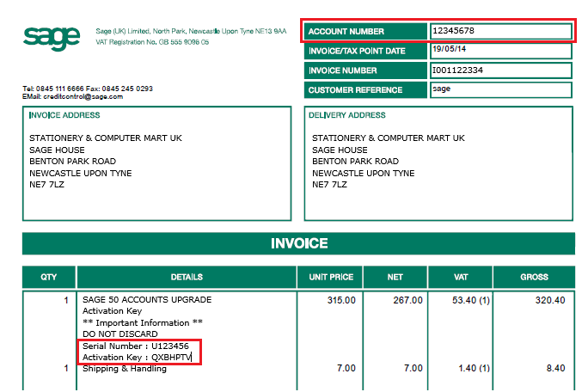Select the account number field 12345678
The height and width of the screenshot is (392, 588).
(x=501, y=31)
